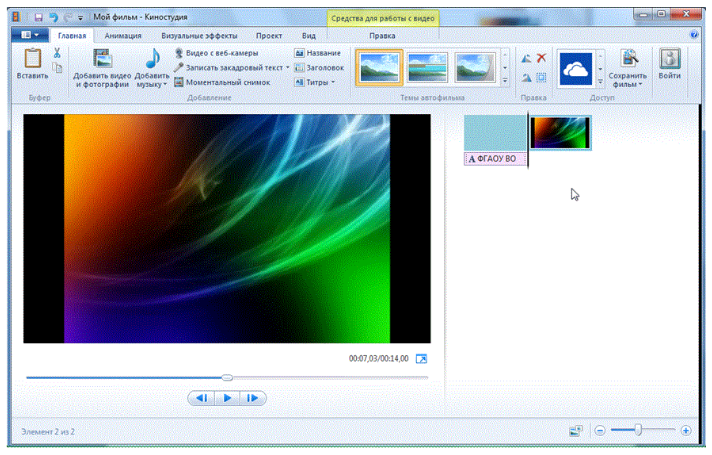Viewport: 712px width, 455px height.
Task: Open the Help icon at ribbon right
Action: (694, 35)
